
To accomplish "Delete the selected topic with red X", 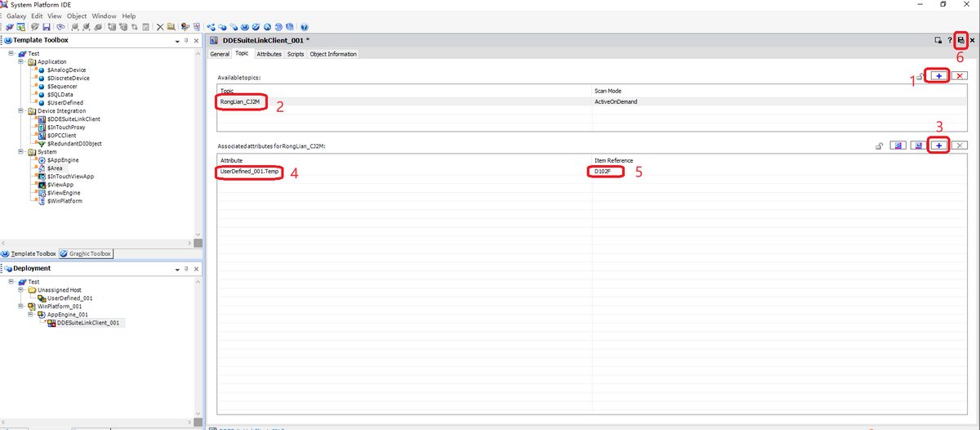I will tap(960, 75).
